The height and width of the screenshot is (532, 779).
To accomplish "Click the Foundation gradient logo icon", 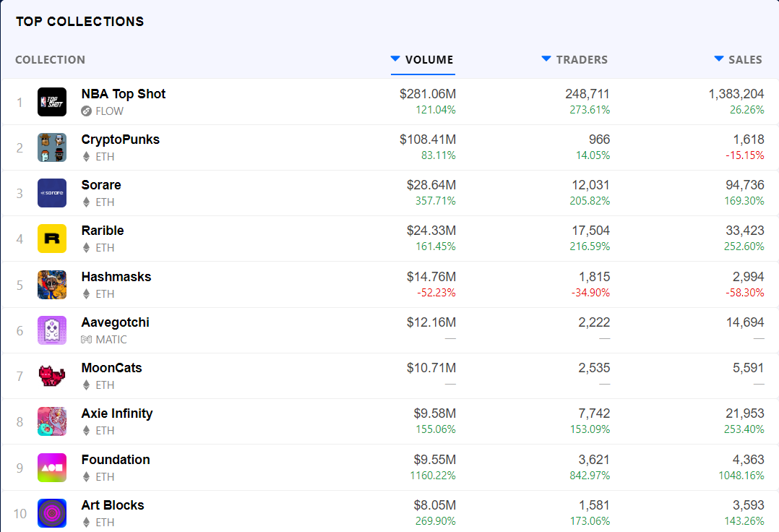I will [x=52, y=468].
